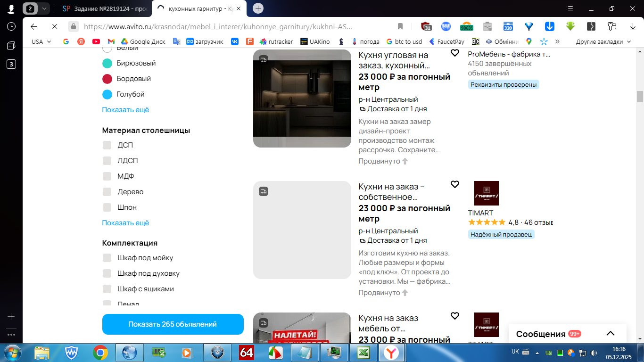Screen dimensions: 644x362
Task: Pick the Голубой color swatch
Action: click(107, 94)
